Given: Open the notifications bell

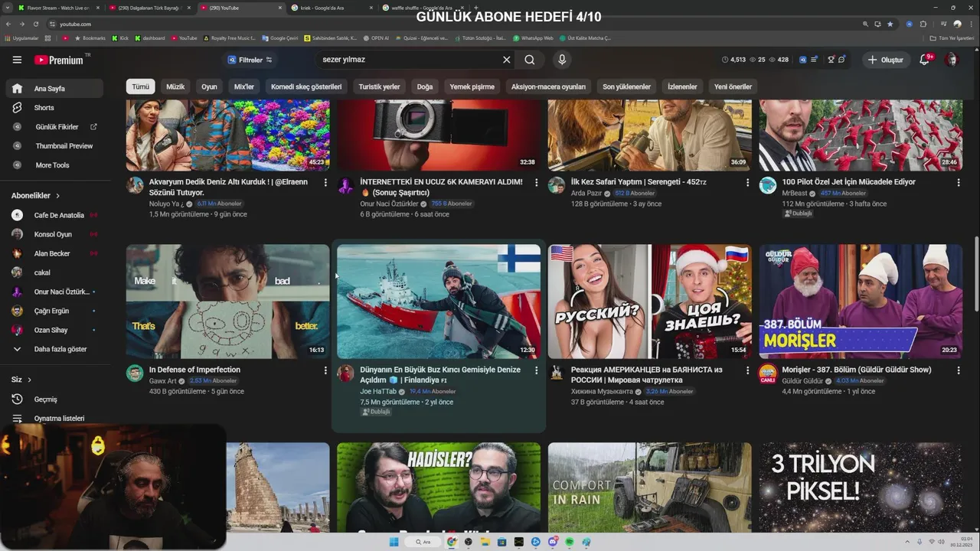Looking at the screenshot, I should tap(924, 60).
